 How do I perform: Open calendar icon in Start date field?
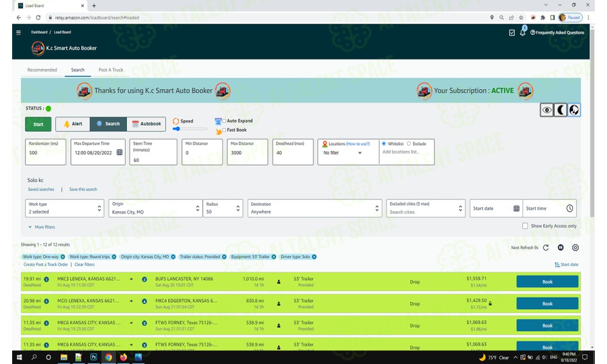click(517, 209)
